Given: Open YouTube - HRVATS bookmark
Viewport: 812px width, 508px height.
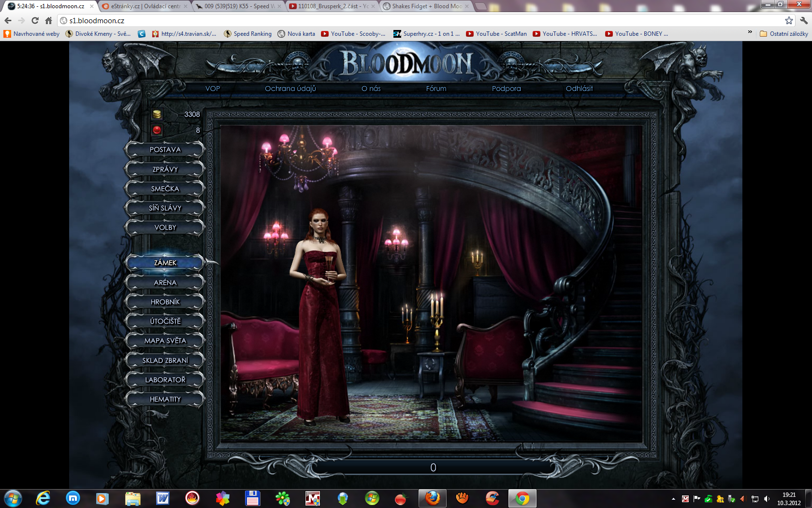Looking at the screenshot, I should pos(565,34).
